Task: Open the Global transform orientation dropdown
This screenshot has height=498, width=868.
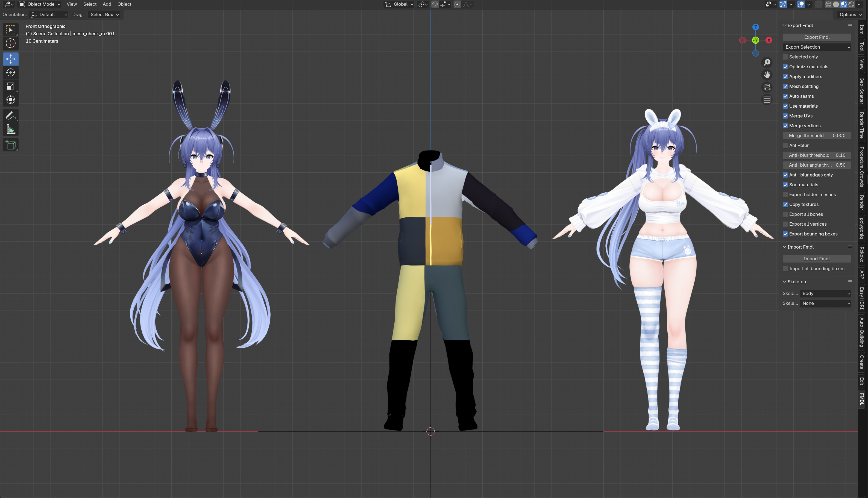Action: [x=399, y=4]
